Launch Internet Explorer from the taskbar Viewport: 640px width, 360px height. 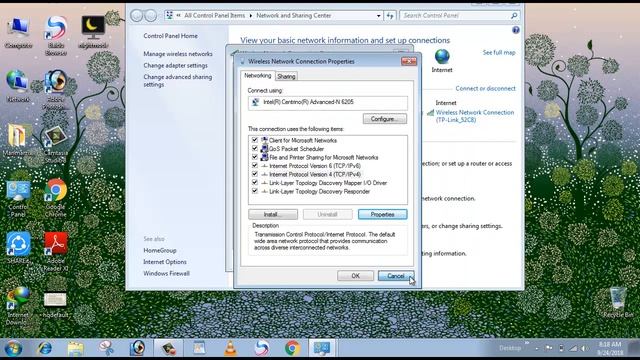click(x=44, y=348)
